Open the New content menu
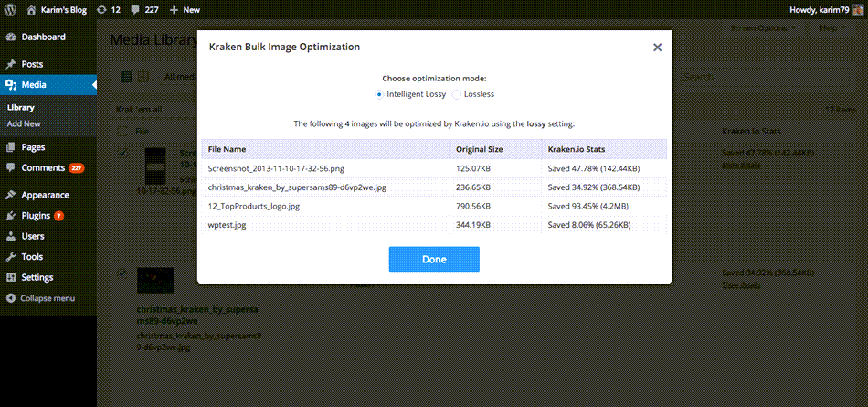Viewport: 868px width, 407px height. pyautogui.click(x=185, y=9)
